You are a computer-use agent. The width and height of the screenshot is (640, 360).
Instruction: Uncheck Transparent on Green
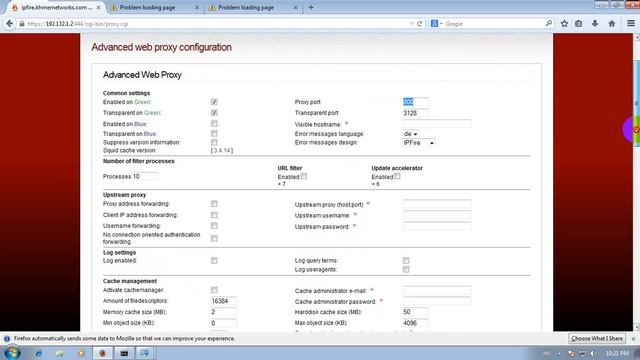click(x=214, y=113)
